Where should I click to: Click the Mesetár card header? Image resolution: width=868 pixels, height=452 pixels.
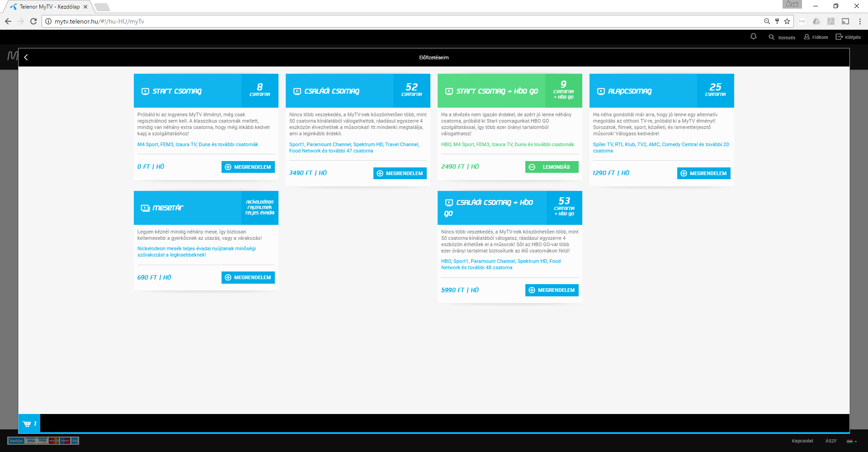tap(206, 208)
